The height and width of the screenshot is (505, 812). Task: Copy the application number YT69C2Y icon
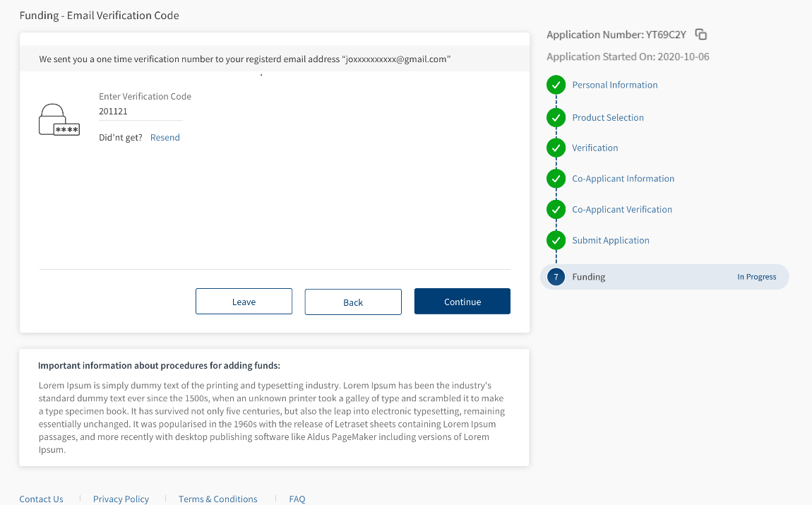click(x=700, y=35)
